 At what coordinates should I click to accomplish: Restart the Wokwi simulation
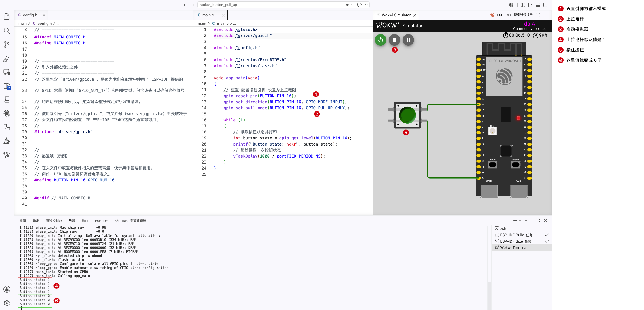(x=381, y=40)
